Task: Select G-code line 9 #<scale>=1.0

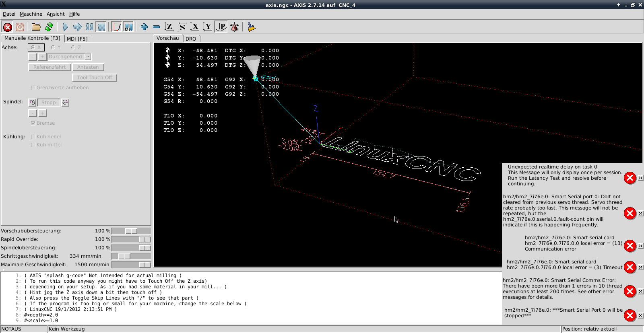Action: coord(41,321)
